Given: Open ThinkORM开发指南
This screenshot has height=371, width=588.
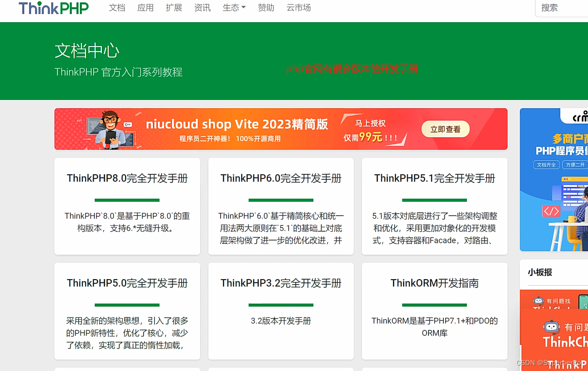Looking at the screenshot, I should tap(434, 283).
